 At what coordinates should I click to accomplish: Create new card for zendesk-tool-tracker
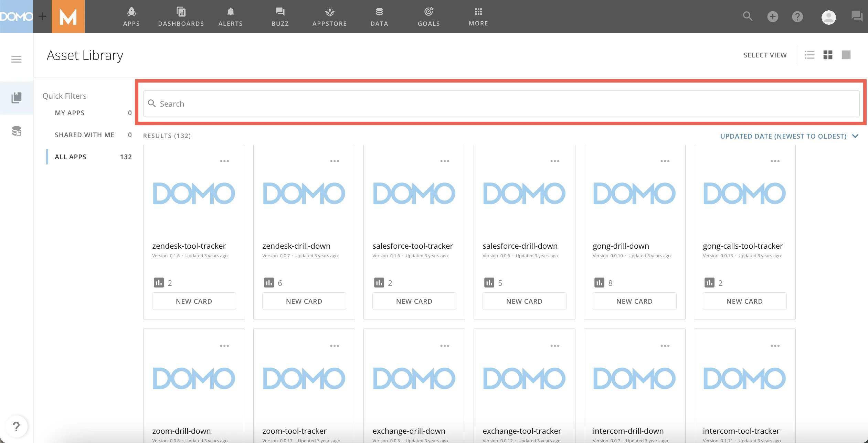194,301
